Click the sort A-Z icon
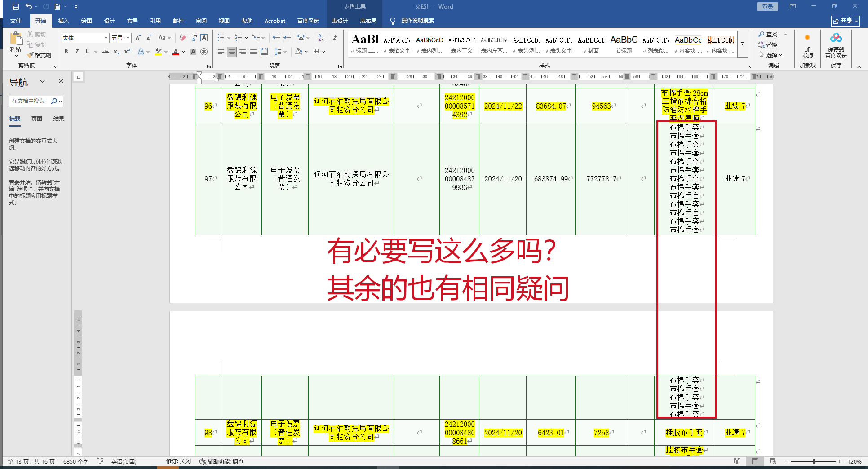 [321, 38]
